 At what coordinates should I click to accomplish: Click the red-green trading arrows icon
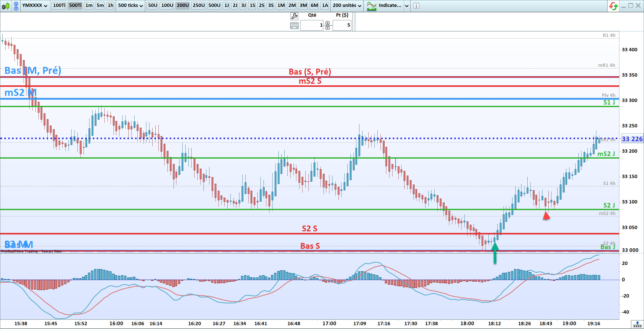pos(613,6)
